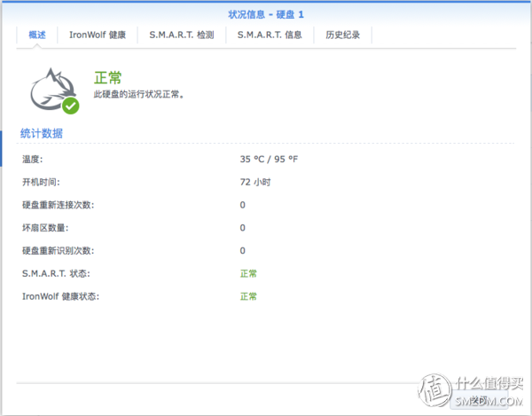The height and width of the screenshot is (416, 532).
Task: Switch to the 概述 tab
Action: [37, 35]
